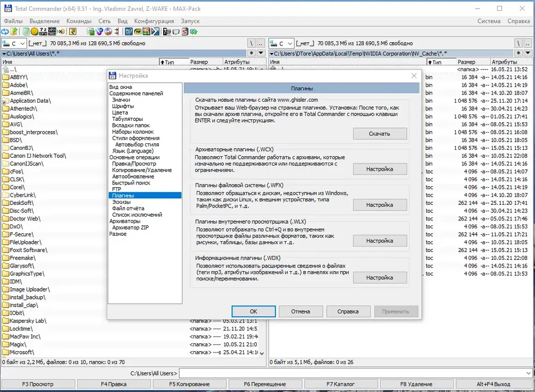Click the PDF tool toolbar icon

coord(138,32)
